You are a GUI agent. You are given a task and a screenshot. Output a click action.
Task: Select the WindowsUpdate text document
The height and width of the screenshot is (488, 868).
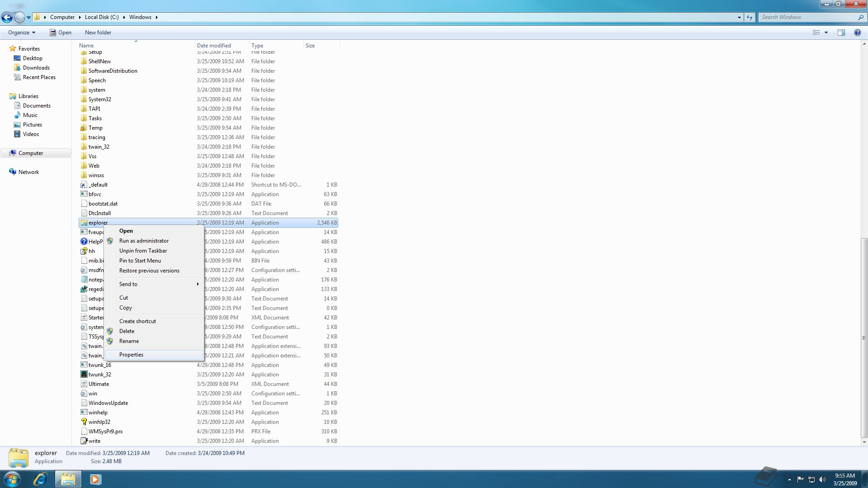point(208,403)
